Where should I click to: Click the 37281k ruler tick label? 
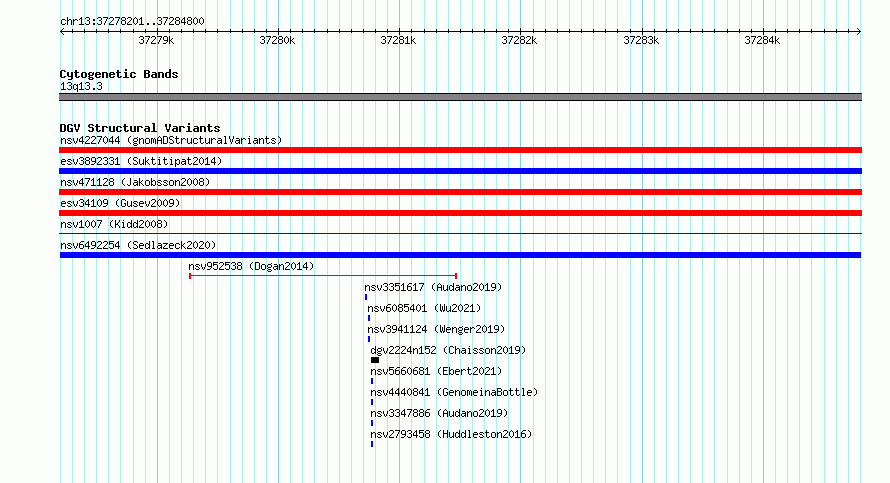pos(398,40)
